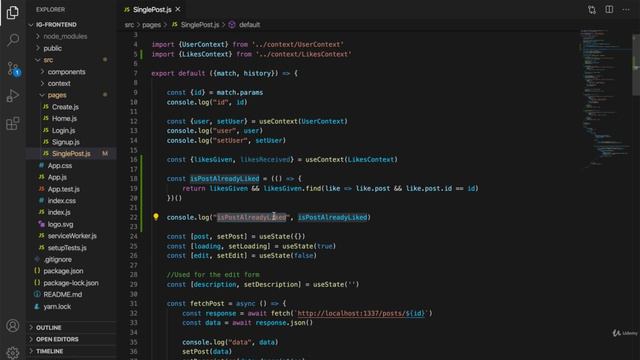Open package.json file

63,271
